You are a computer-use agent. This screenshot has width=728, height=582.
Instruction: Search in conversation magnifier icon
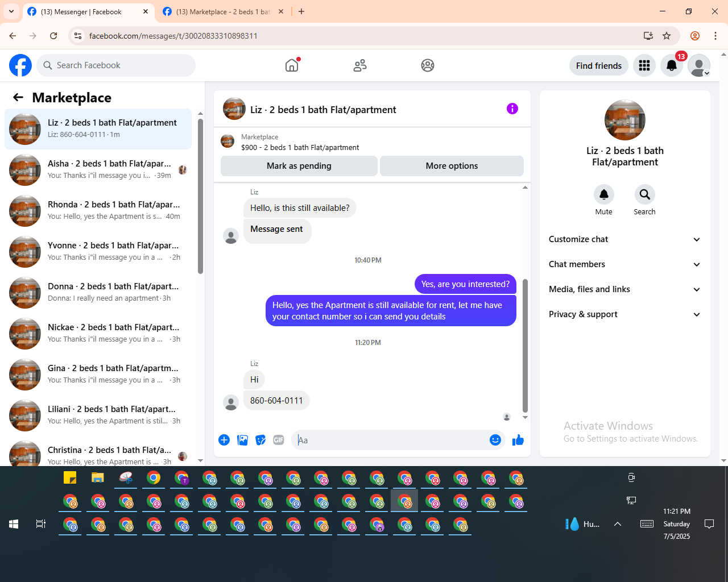pos(645,194)
